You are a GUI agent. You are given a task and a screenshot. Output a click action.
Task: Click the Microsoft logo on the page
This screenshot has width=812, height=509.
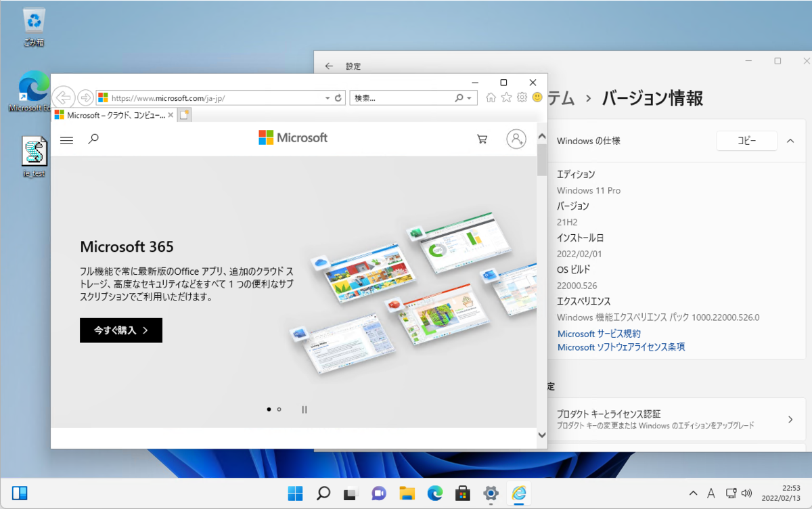[x=293, y=137]
